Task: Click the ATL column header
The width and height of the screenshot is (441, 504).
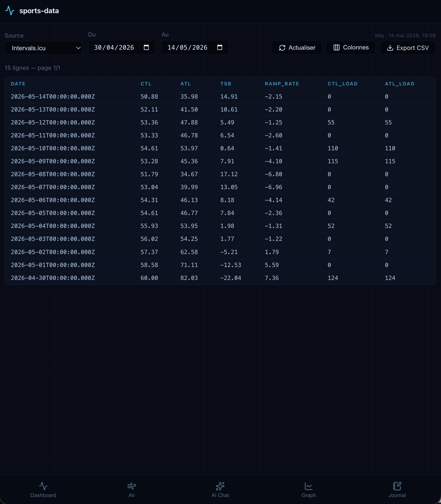Action: coord(186,84)
